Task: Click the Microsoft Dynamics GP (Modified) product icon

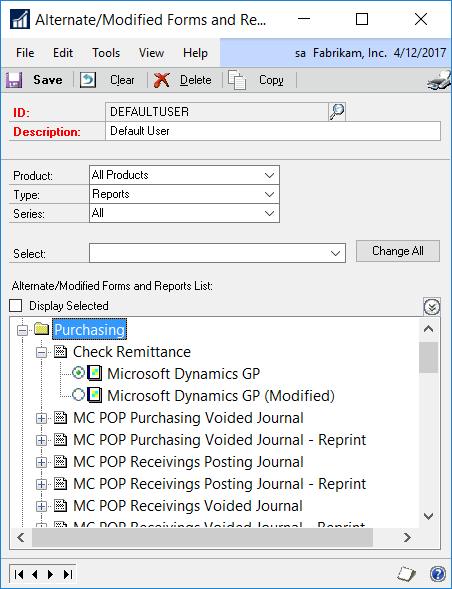Action: pos(94,395)
